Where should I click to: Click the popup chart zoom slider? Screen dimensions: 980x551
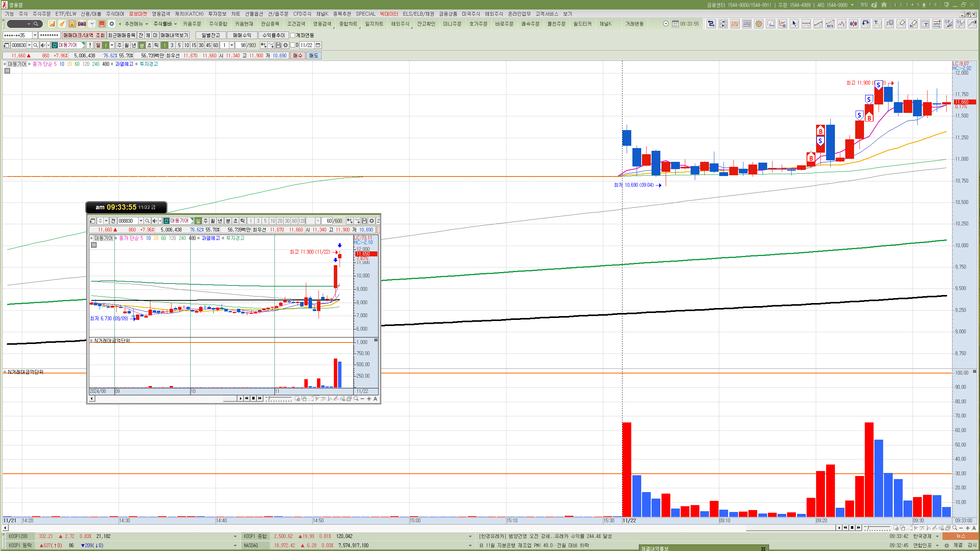[279, 399]
